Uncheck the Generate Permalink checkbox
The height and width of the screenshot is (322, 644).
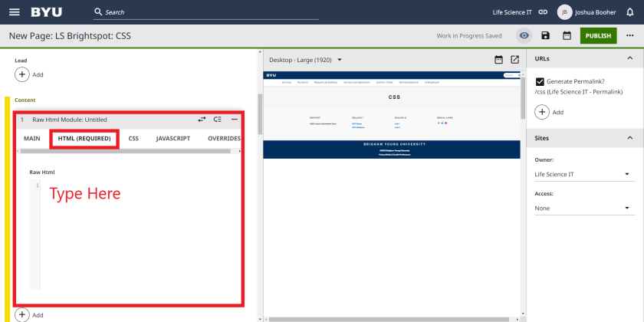click(540, 81)
